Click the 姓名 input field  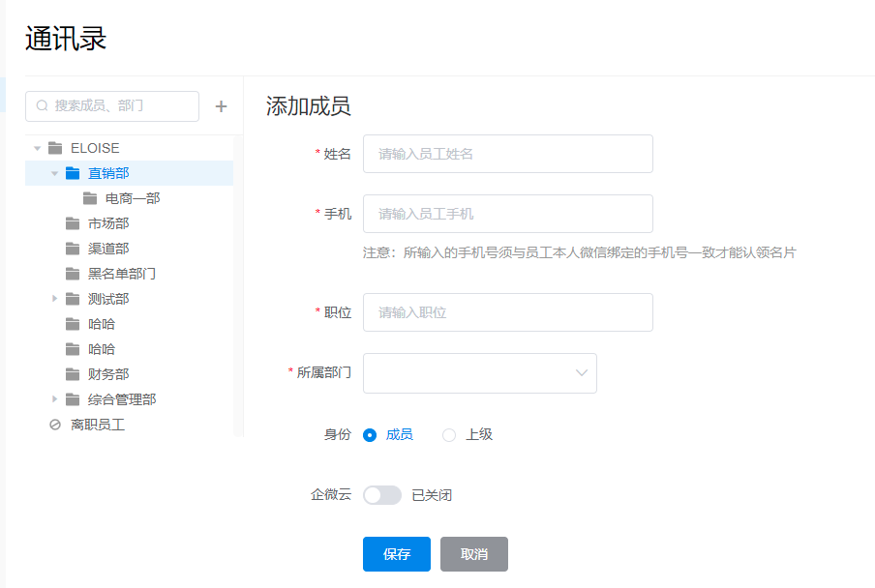pos(507,154)
